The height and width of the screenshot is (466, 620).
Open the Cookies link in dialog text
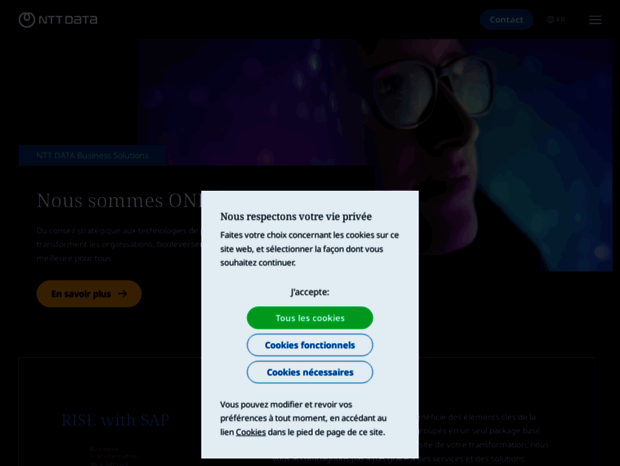coord(251,432)
